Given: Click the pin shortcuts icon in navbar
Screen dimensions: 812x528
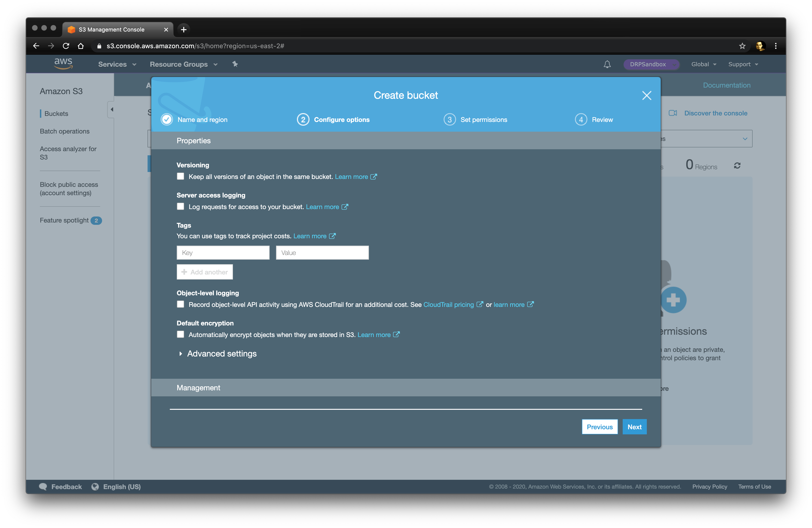Looking at the screenshot, I should click(x=235, y=64).
